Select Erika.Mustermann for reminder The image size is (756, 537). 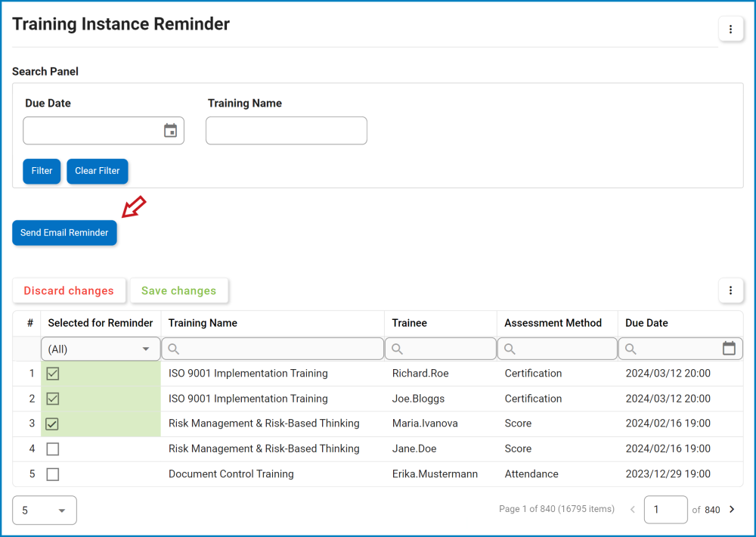click(x=52, y=473)
